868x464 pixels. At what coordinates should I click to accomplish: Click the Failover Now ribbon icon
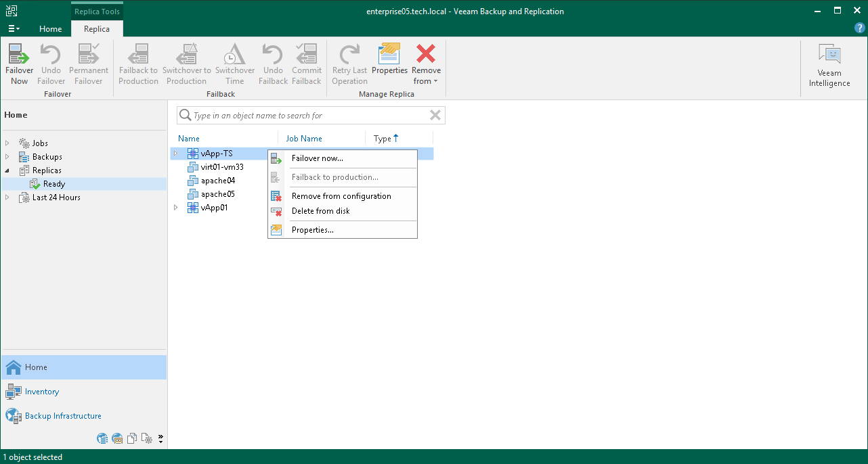coord(19,65)
